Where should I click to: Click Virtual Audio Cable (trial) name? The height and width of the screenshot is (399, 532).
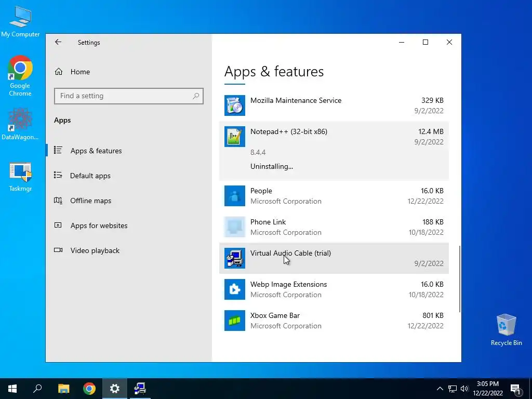tap(290, 253)
